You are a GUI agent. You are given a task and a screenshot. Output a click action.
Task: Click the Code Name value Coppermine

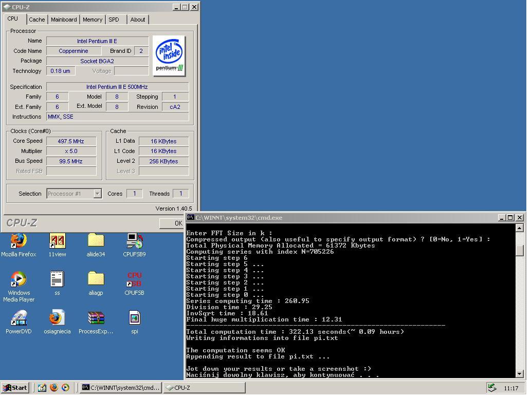point(74,51)
